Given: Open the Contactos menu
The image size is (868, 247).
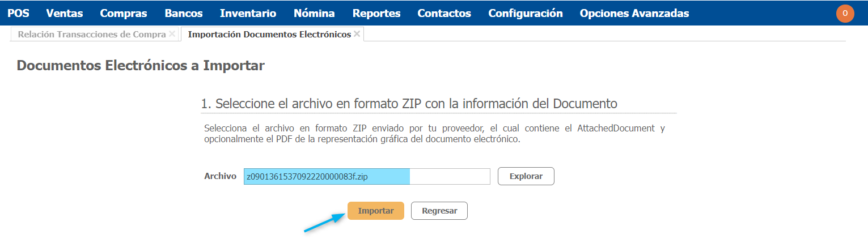Looking at the screenshot, I should point(444,13).
